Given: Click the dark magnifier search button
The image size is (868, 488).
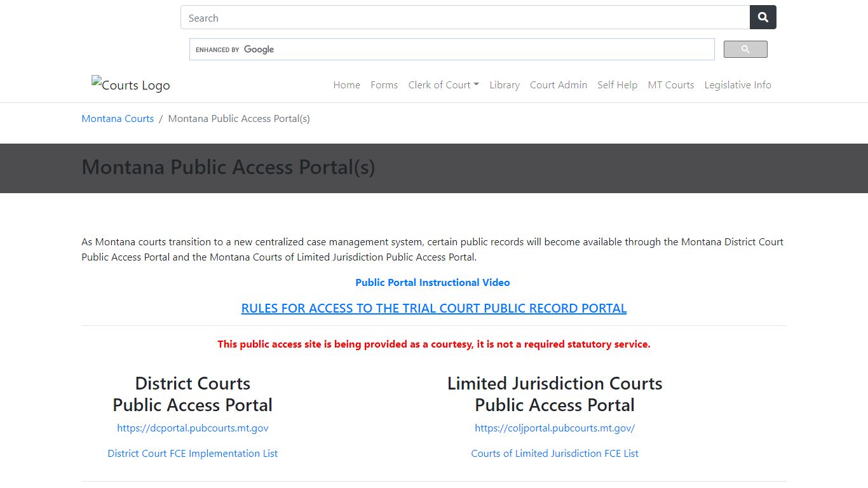Looking at the screenshot, I should (x=763, y=18).
